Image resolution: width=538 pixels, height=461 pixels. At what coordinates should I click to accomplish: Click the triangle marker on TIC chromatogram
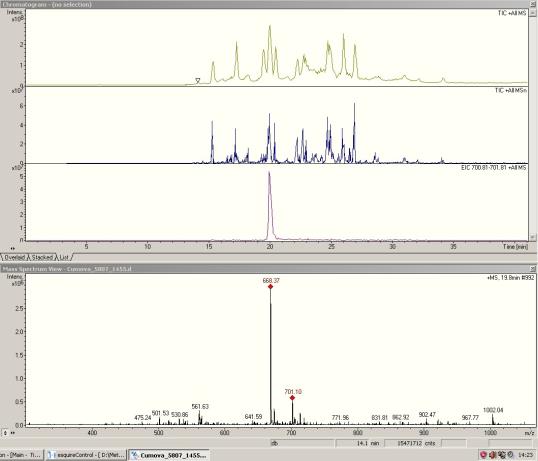pos(198,80)
